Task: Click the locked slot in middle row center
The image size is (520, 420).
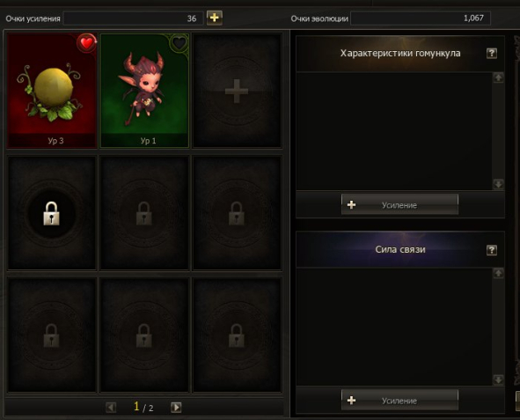Action: (144, 213)
